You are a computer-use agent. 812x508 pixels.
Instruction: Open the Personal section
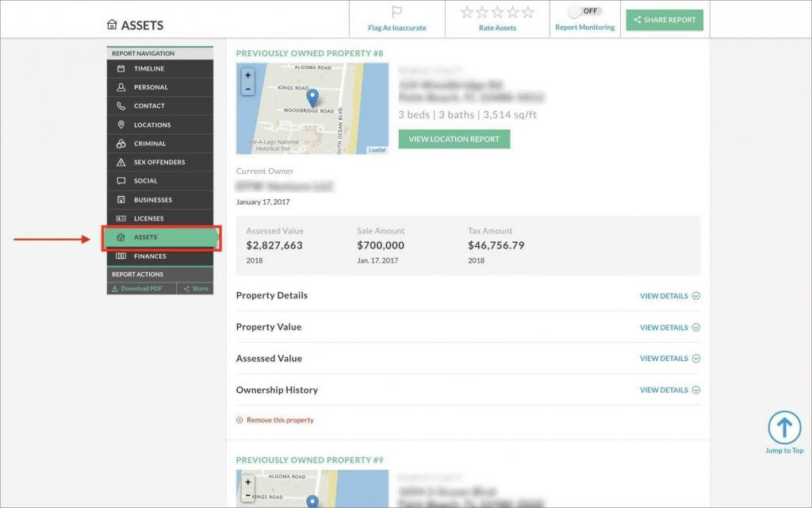coord(160,87)
